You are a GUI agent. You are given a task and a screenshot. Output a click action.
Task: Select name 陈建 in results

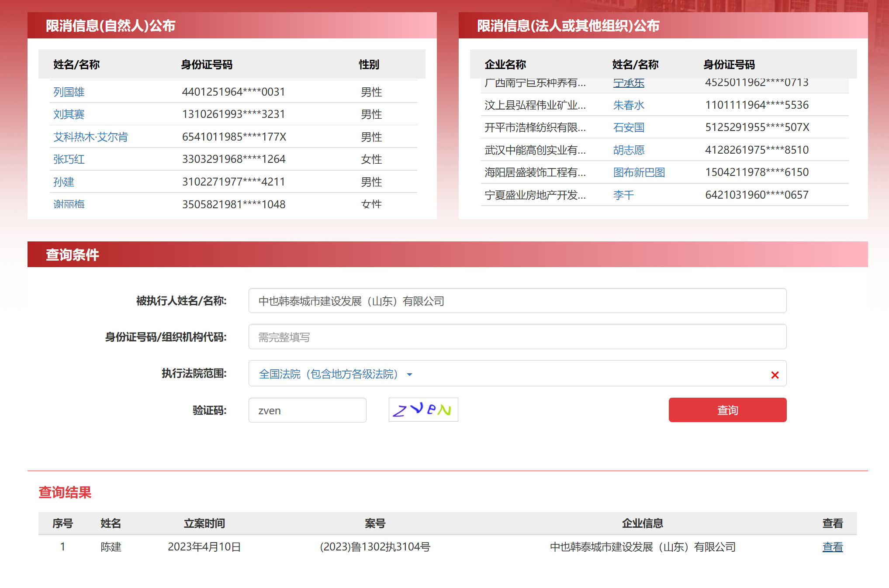click(x=111, y=547)
